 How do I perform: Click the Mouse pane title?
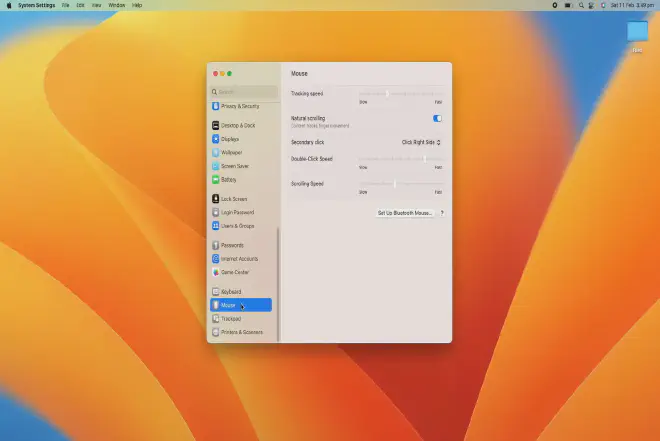point(299,74)
